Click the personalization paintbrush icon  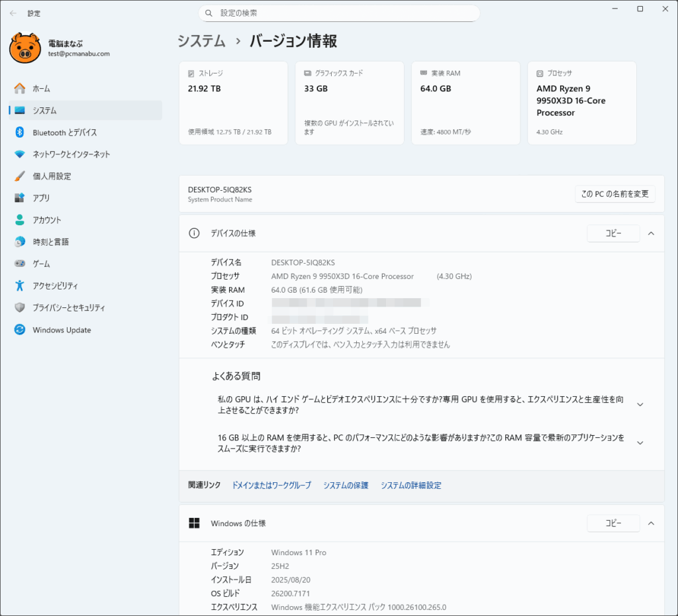pyautogui.click(x=20, y=176)
